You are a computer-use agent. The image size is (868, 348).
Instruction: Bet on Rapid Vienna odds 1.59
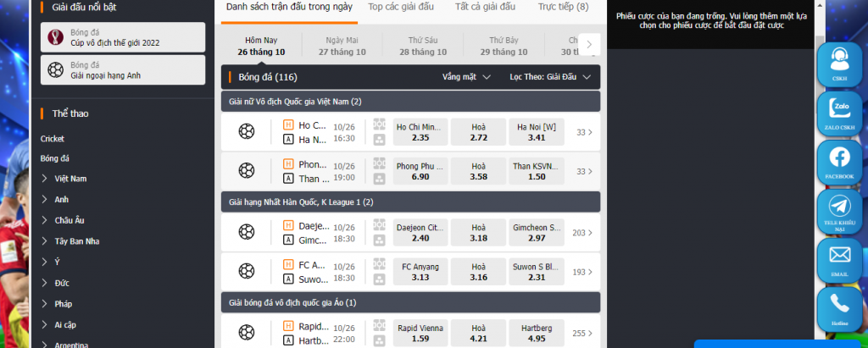420,333
